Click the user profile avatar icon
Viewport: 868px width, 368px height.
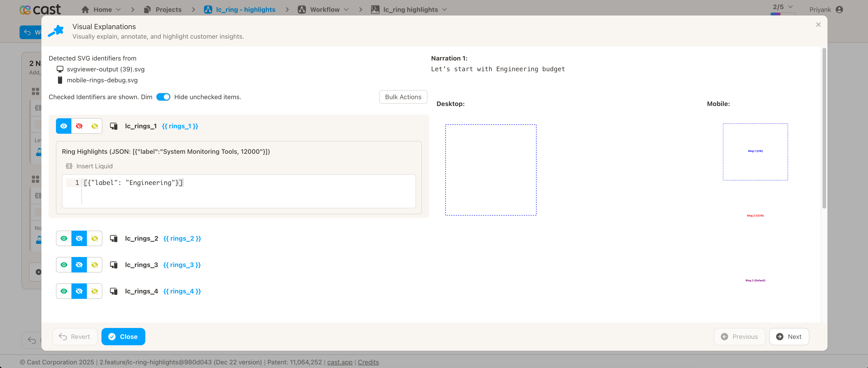[839, 9]
